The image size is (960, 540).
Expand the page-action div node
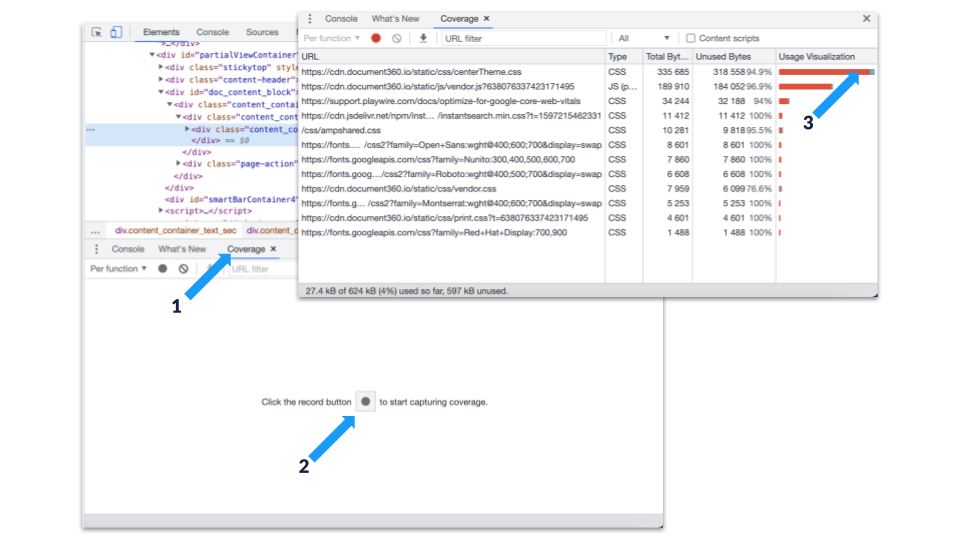(x=178, y=163)
